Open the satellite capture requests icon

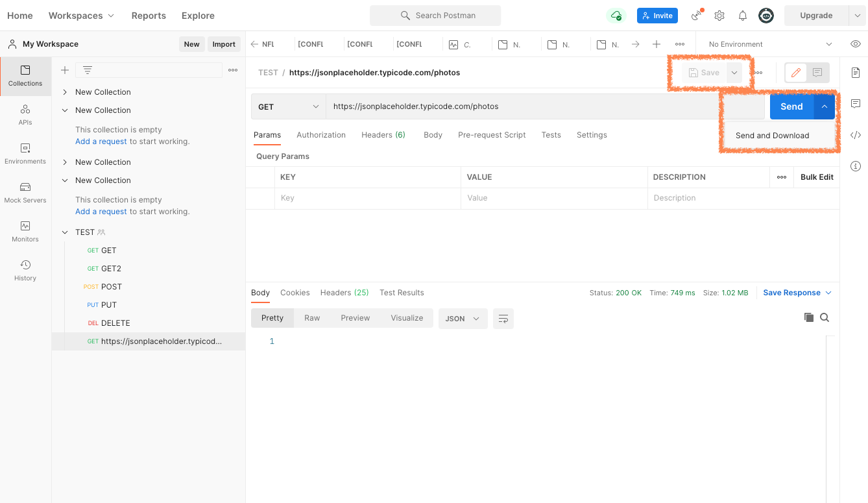pos(697,16)
